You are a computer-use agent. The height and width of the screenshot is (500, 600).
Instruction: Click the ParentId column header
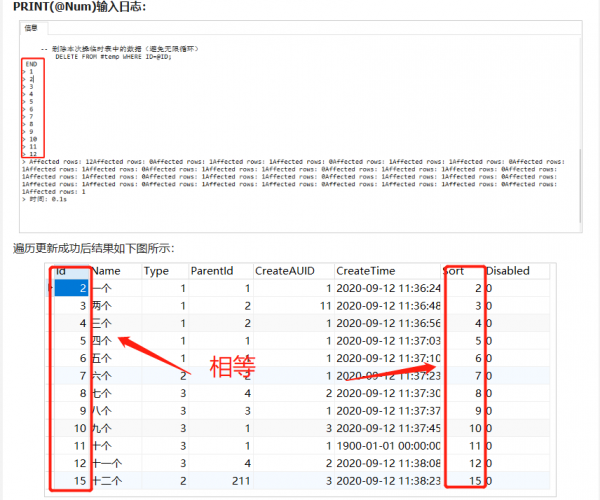click(220, 271)
